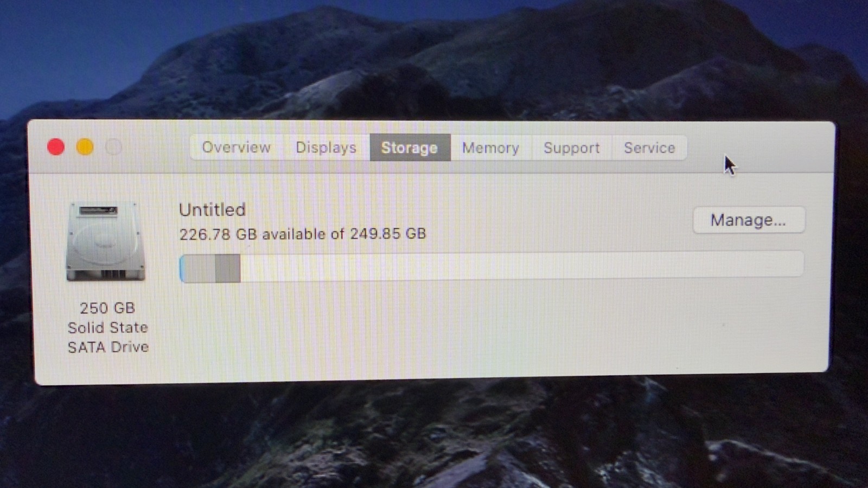Click the Untitled volume name
Viewport: 868px width, 488px height.
(212, 210)
